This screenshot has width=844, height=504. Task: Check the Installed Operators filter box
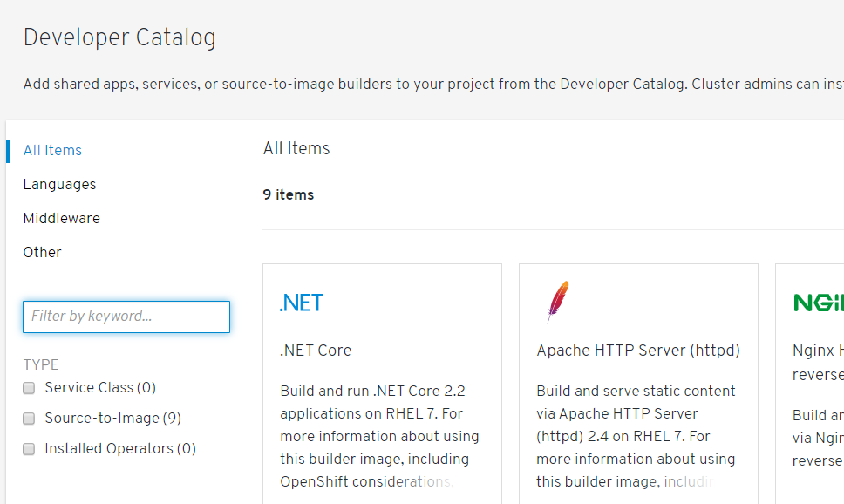(x=29, y=449)
